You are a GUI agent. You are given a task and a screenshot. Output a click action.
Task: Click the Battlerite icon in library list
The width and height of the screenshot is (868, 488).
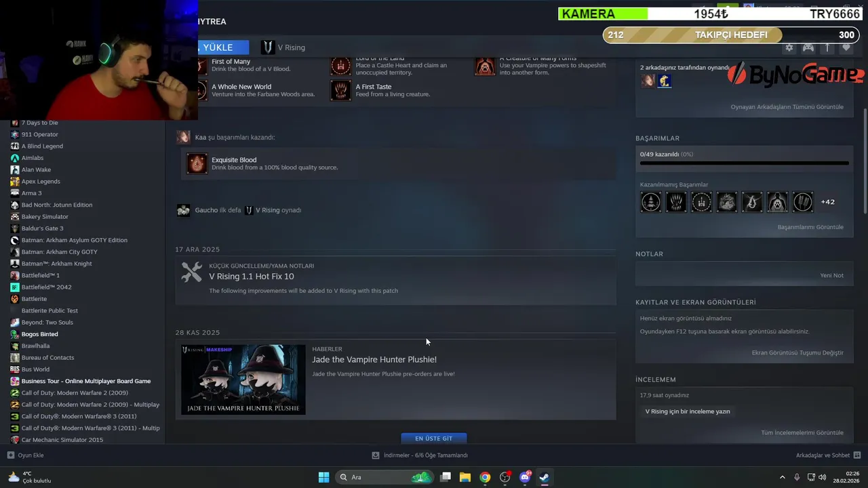click(x=15, y=299)
